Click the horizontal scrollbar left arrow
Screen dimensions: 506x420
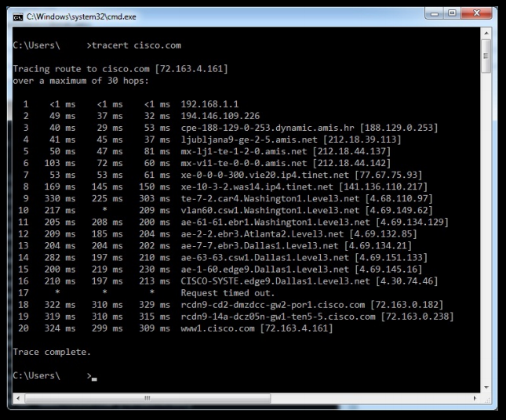[x=18, y=398]
